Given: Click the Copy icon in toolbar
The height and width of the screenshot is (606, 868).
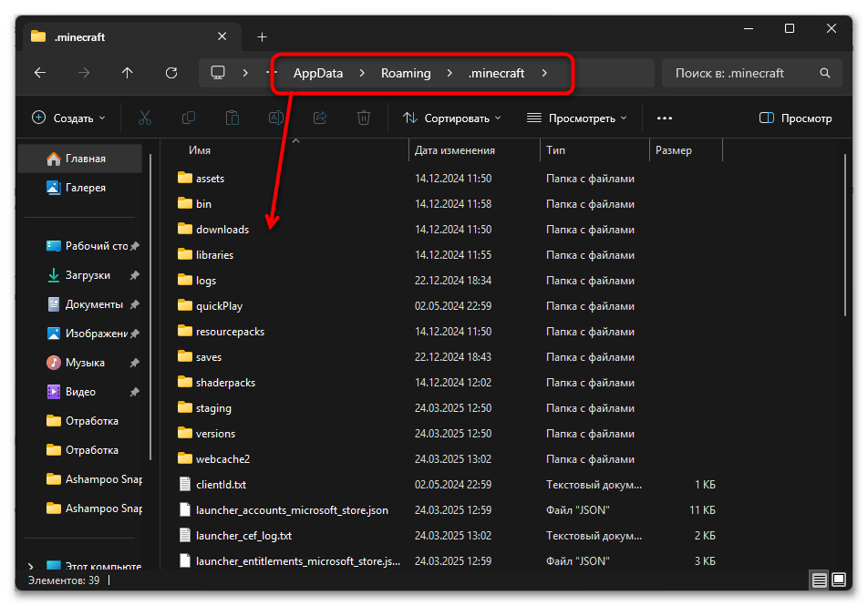Looking at the screenshot, I should (189, 118).
